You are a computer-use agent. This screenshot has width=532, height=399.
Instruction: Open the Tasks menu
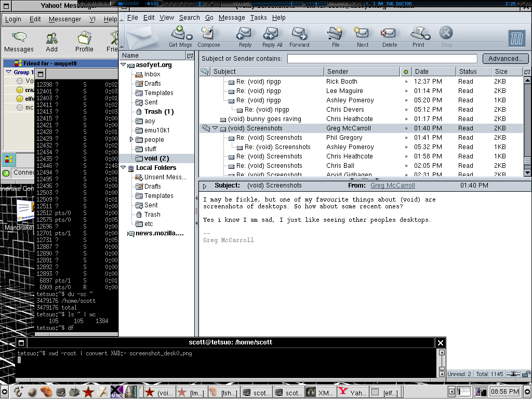coord(259,18)
